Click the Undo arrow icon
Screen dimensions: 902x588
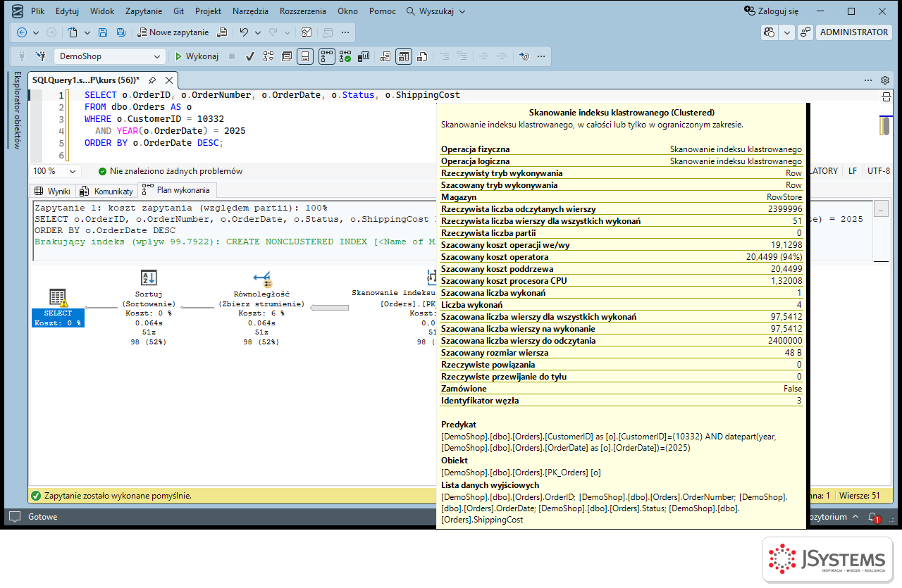pyautogui.click(x=244, y=32)
